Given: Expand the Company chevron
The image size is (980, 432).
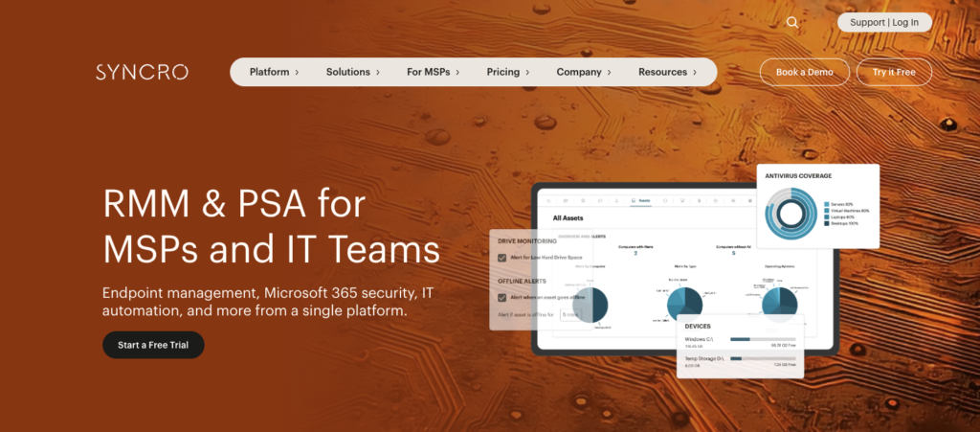Looking at the screenshot, I should (609, 72).
